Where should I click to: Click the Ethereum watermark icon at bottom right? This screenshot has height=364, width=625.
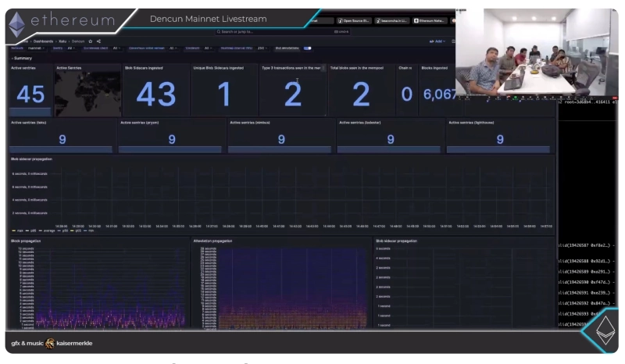[605, 332]
